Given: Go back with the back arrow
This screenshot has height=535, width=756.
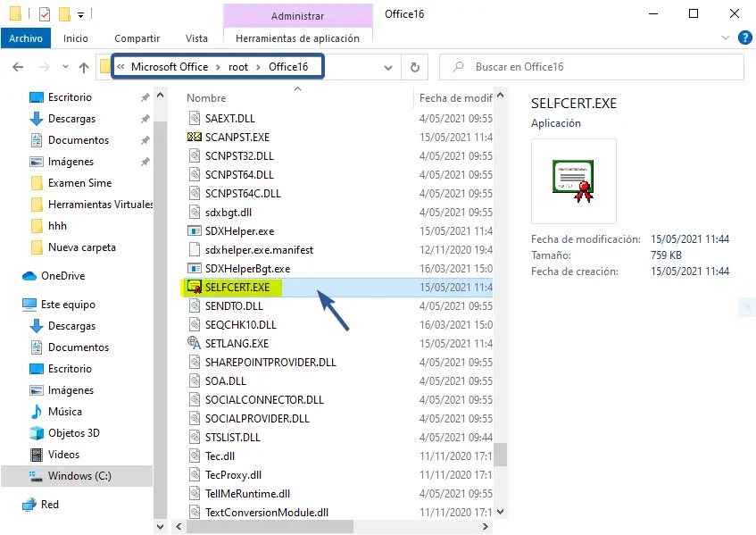Looking at the screenshot, I should (18, 67).
